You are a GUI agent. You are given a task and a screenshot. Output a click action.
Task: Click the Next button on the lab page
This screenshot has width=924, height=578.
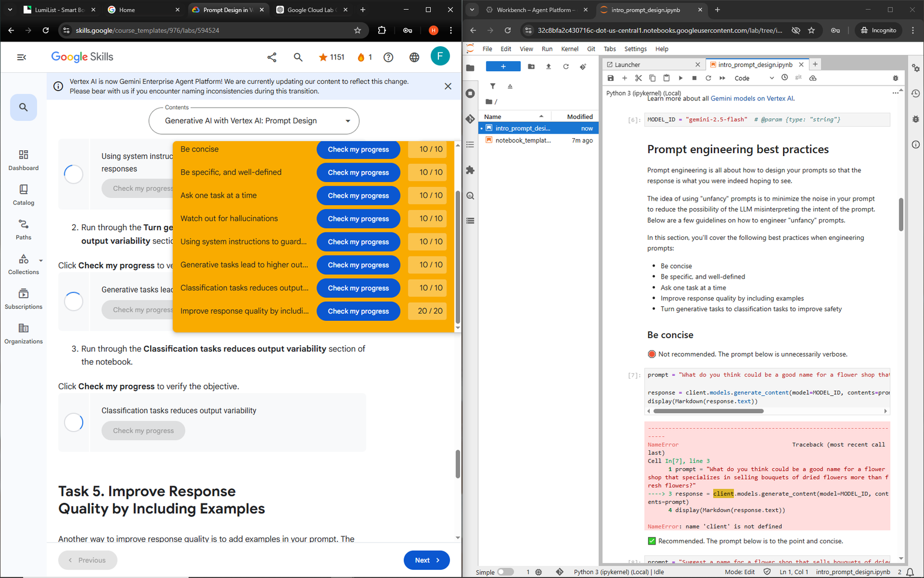coord(427,560)
